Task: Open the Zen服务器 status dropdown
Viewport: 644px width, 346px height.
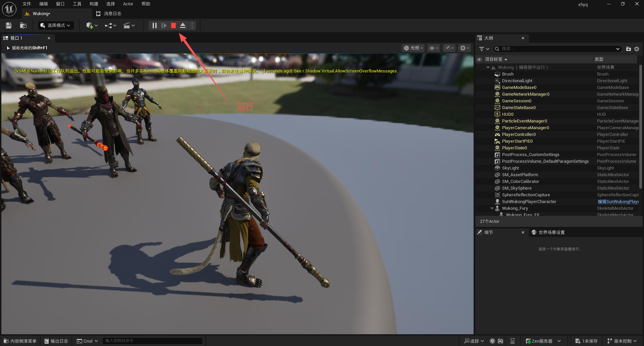Action: pyautogui.click(x=543, y=341)
